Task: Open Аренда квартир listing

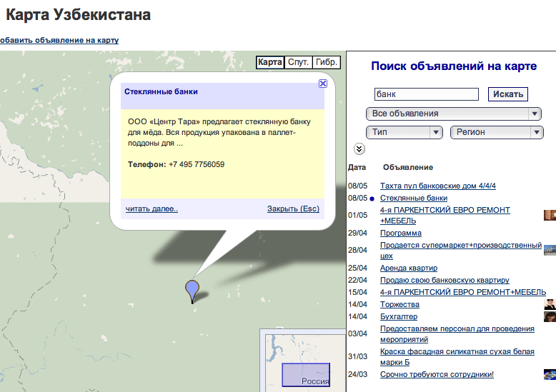Action: [409, 268]
